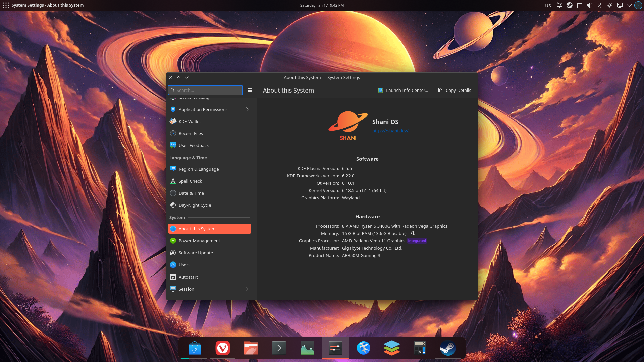Screen dimensions: 644x362
Task: Click inside the settings Search field
Action: (x=205, y=90)
